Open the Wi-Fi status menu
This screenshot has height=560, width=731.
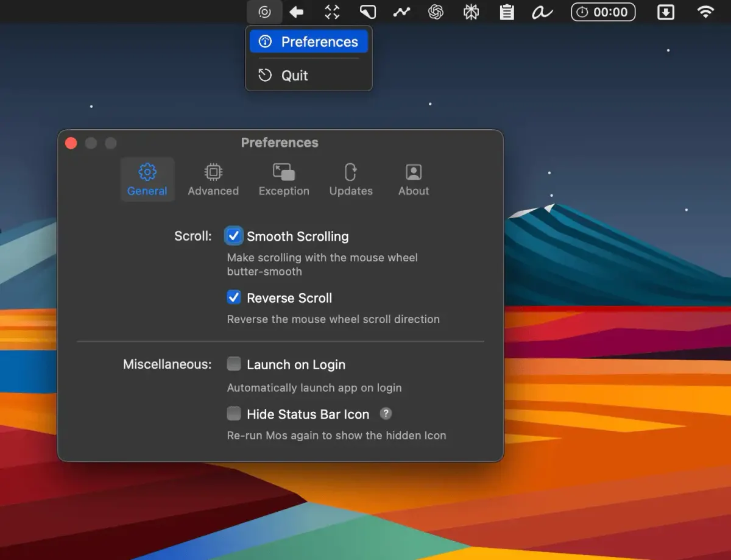pyautogui.click(x=705, y=12)
